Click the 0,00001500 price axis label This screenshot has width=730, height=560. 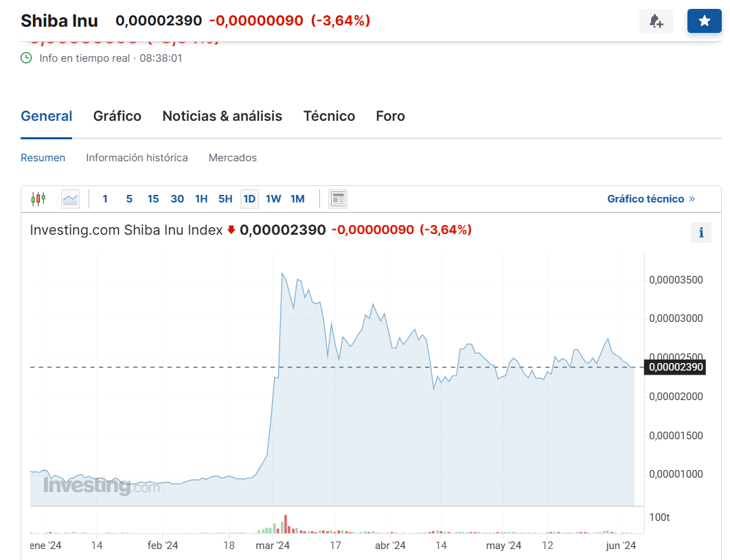(x=676, y=436)
